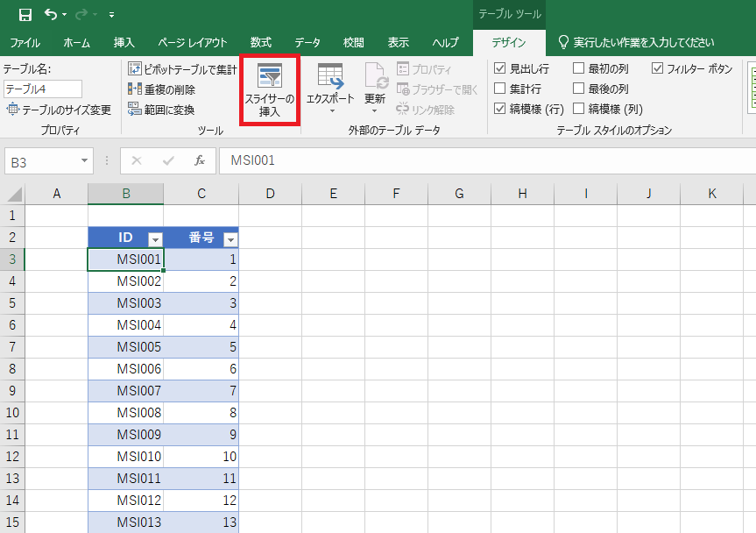Enable the First Column (最初の列) checkbox

pos(578,68)
